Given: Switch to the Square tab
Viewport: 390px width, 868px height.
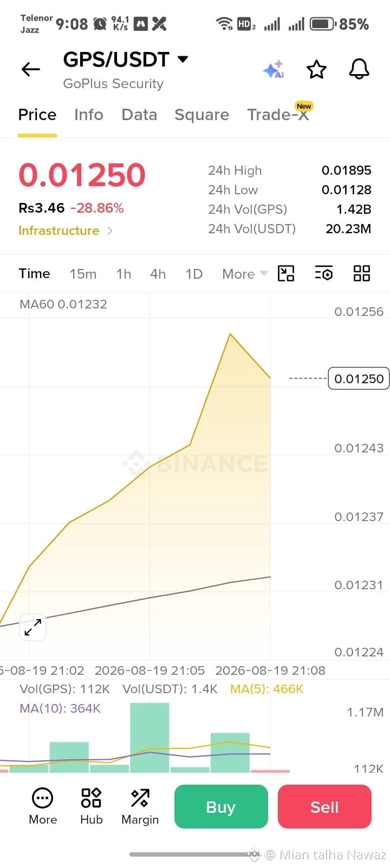Looking at the screenshot, I should coord(201,115).
